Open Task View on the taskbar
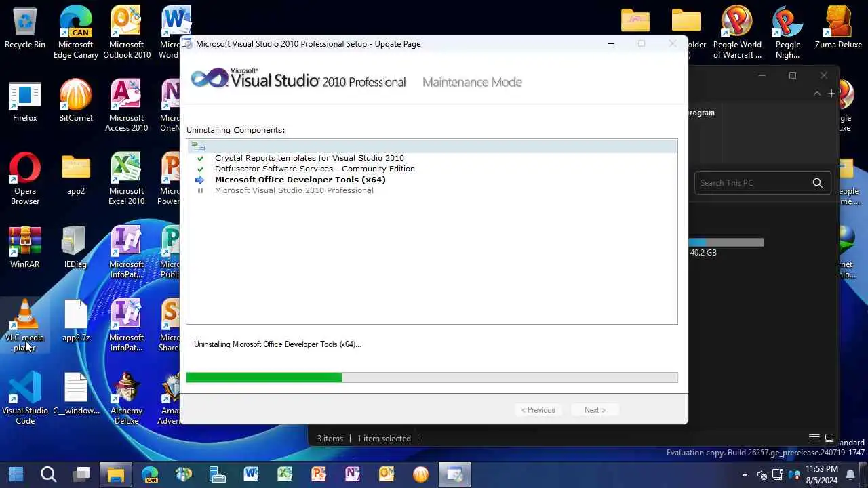 (x=82, y=474)
